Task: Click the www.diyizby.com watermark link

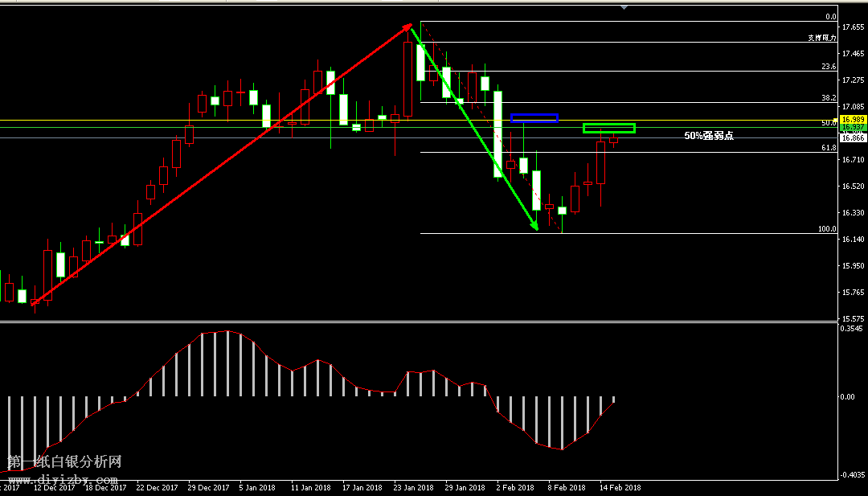Action: [63, 478]
